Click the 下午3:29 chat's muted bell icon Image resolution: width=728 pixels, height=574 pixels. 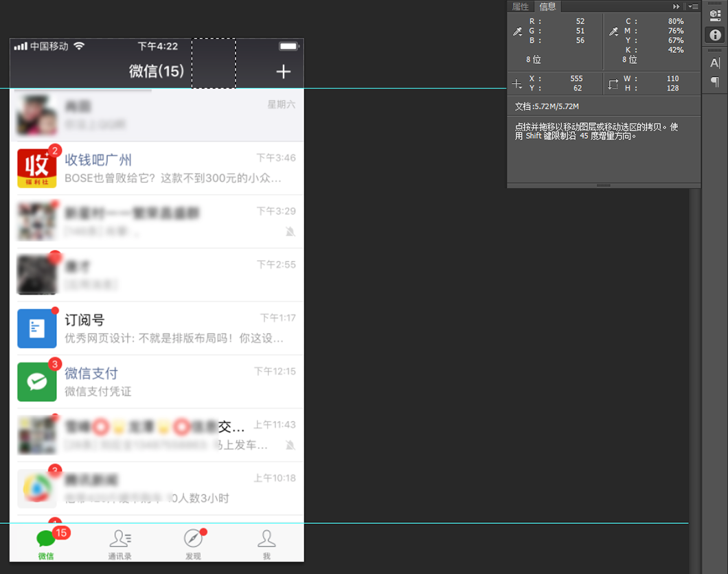click(x=291, y=231)
